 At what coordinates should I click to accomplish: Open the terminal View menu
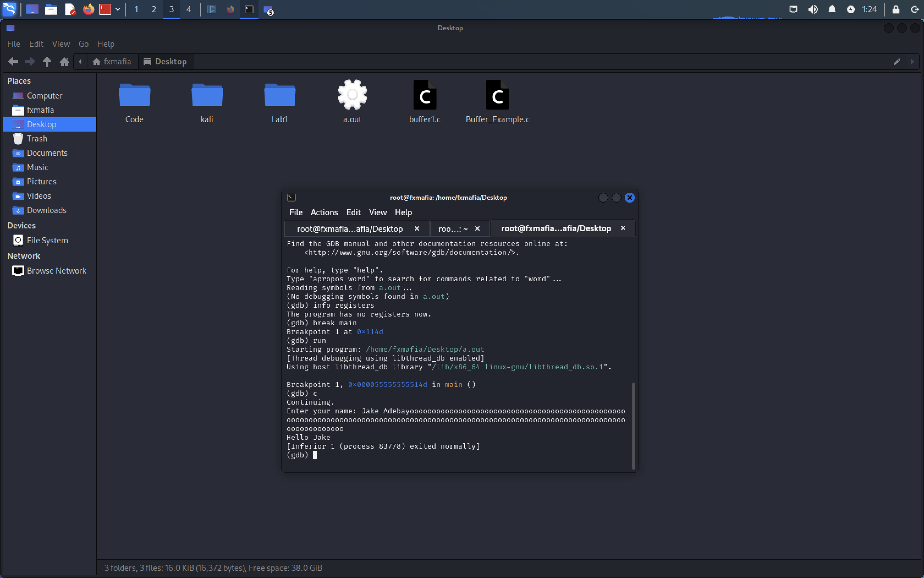pos(378,212)
